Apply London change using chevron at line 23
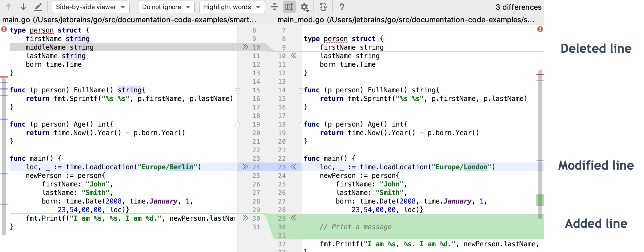Viewport: 644px width, 252px height. (293, 167)
